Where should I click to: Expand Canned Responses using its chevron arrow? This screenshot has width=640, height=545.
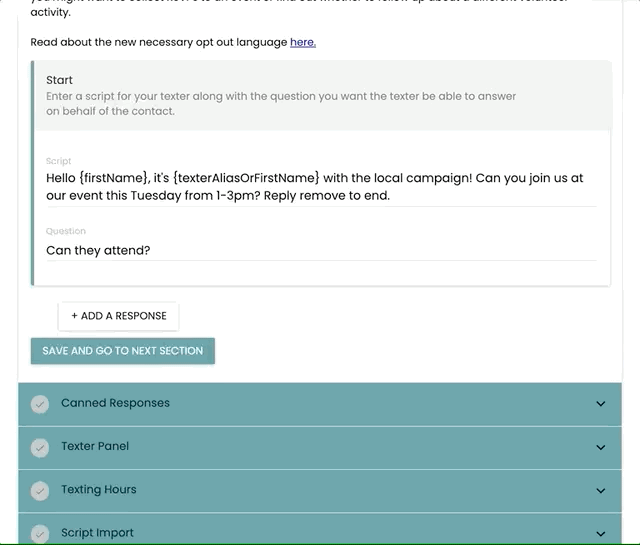tap(600, 404)
